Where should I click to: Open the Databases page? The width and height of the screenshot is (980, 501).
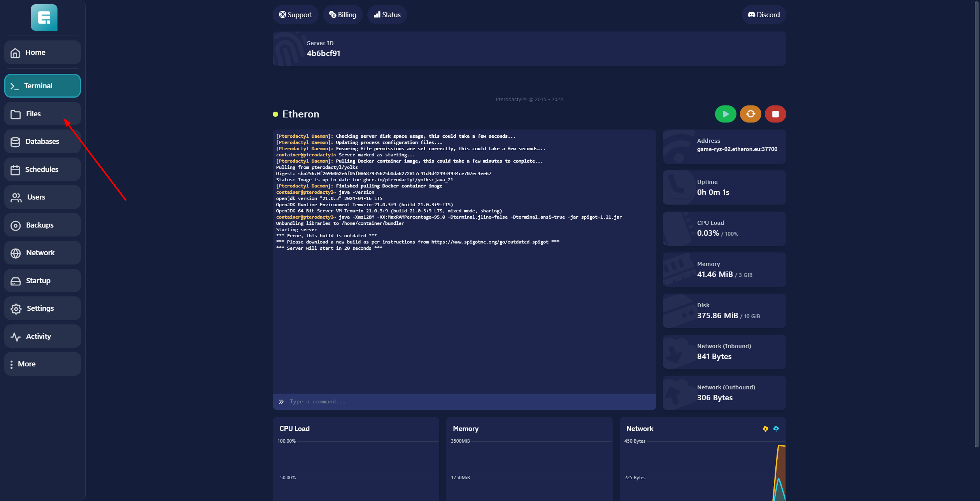[42, 142]
